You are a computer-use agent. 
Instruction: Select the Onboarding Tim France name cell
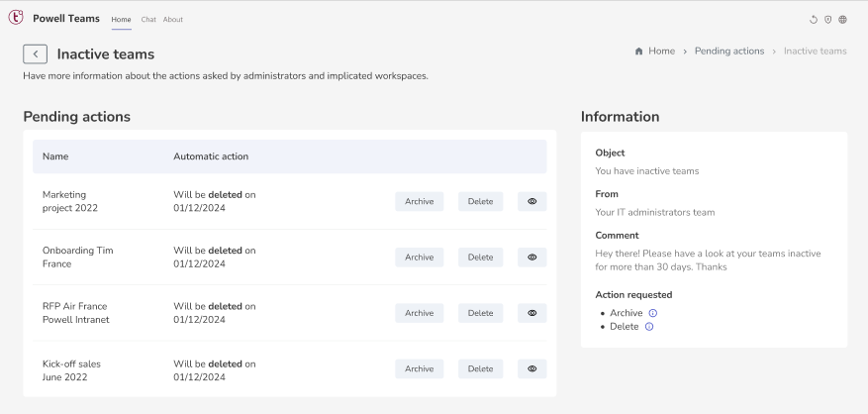coord(78,258)
